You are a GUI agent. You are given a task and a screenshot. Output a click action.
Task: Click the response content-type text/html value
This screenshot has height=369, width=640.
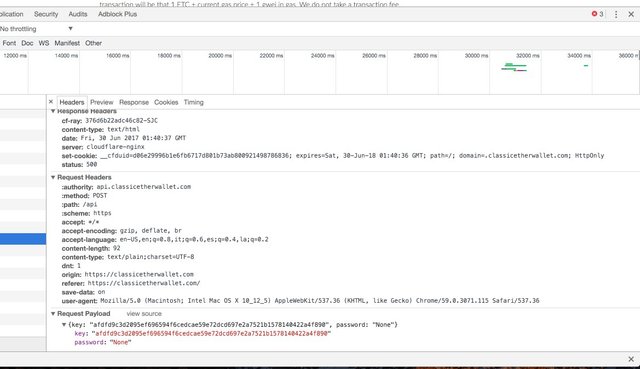pyautogui.click(x=123, y=129)
